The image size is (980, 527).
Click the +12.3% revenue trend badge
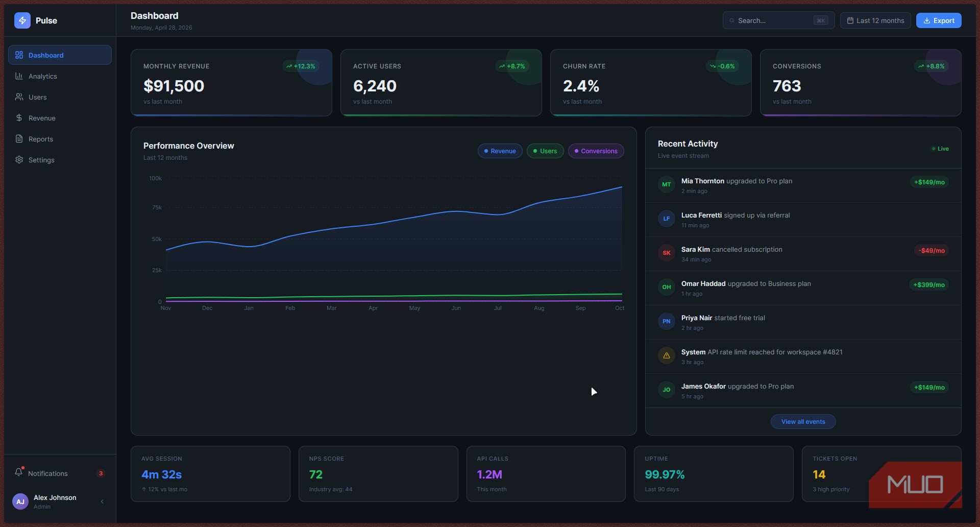tap(301, 66)
